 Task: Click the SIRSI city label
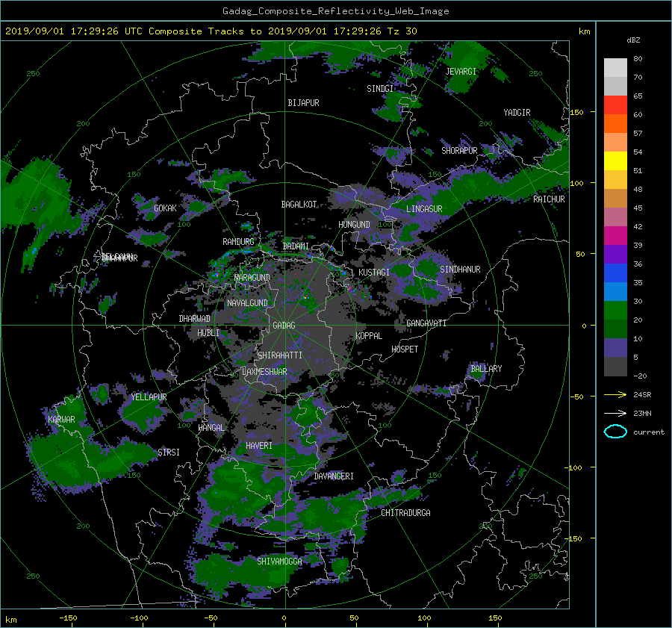tap(169, 453)
